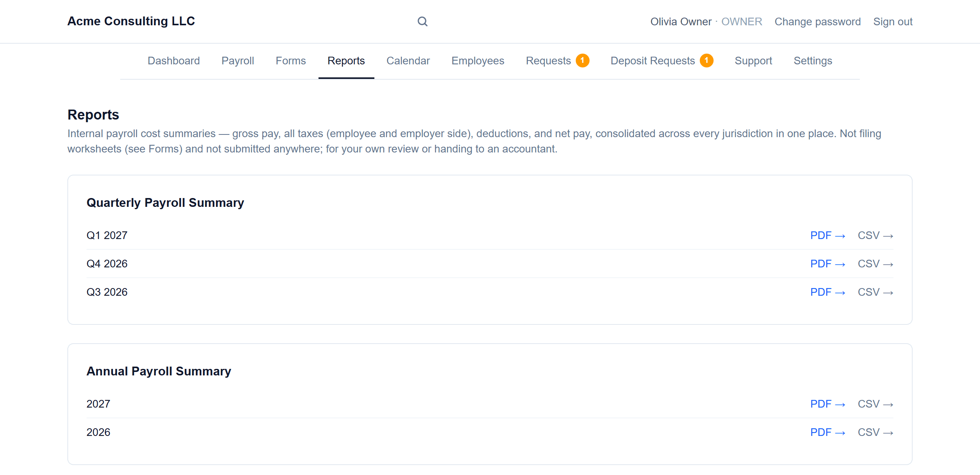980x475 pixels.
Task: Open the Settings tab
Action: [813, 61]
